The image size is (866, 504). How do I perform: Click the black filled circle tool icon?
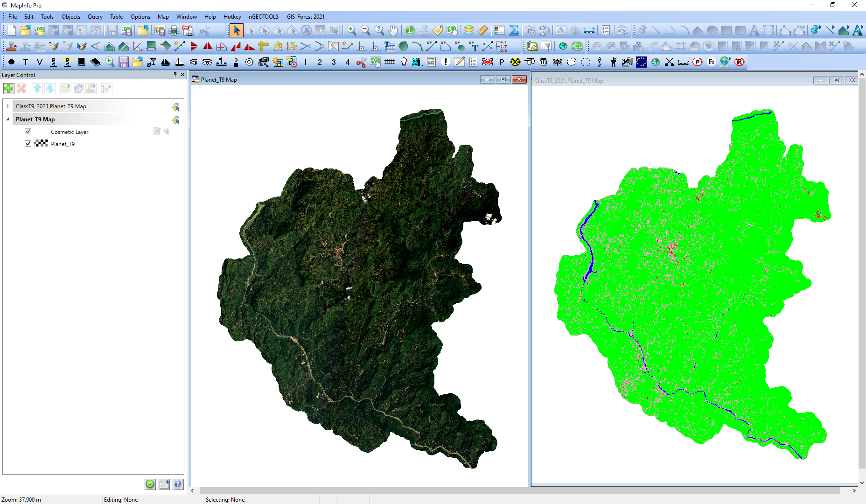pos(12,62)
